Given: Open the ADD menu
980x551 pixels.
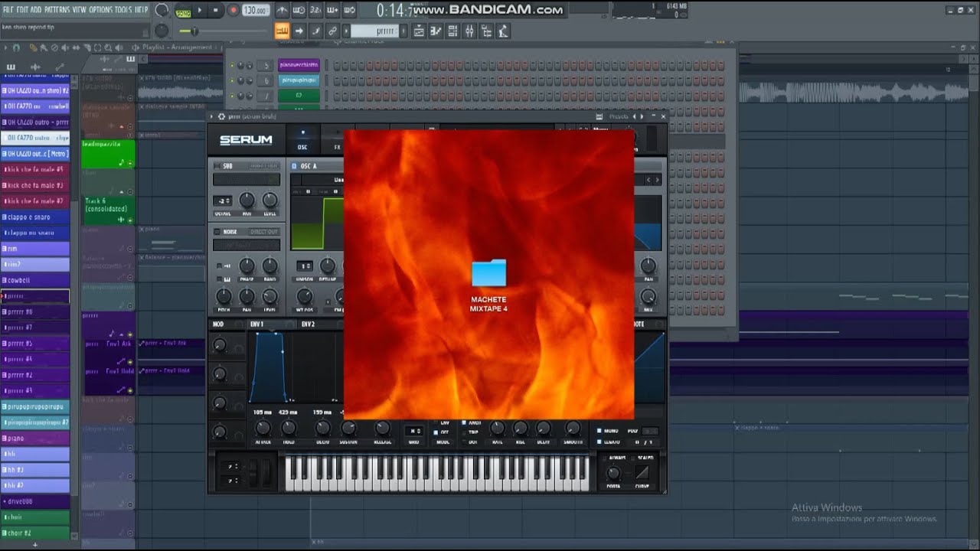Looking at the screenshot, I should pos(36,10).
